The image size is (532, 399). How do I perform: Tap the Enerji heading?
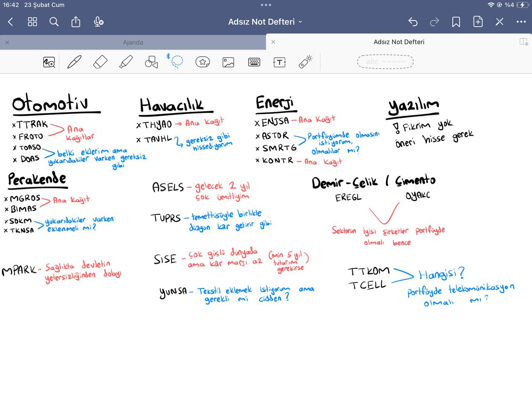tap(275, 103)
